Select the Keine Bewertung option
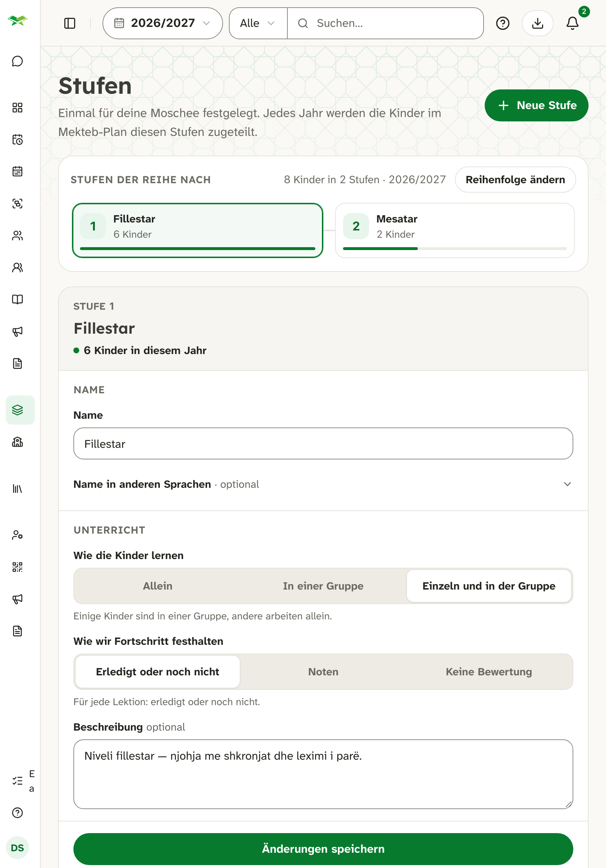 [489, 672]
